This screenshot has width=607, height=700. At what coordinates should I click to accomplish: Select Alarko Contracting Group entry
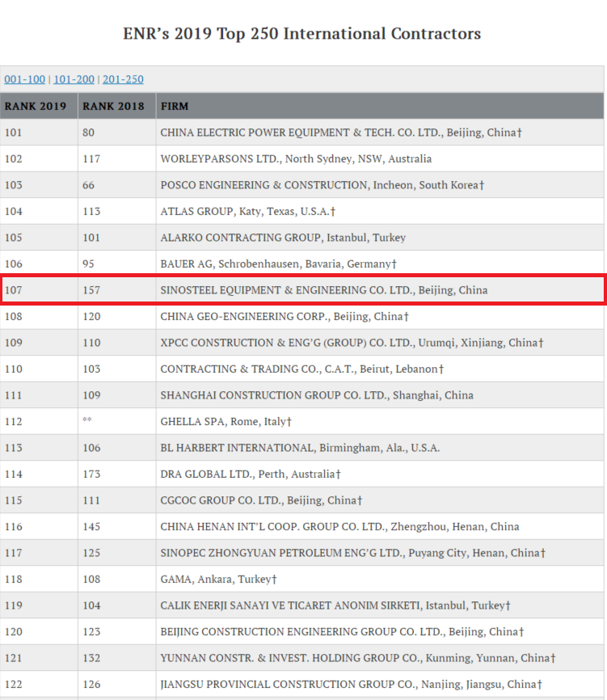pos(283,238)
